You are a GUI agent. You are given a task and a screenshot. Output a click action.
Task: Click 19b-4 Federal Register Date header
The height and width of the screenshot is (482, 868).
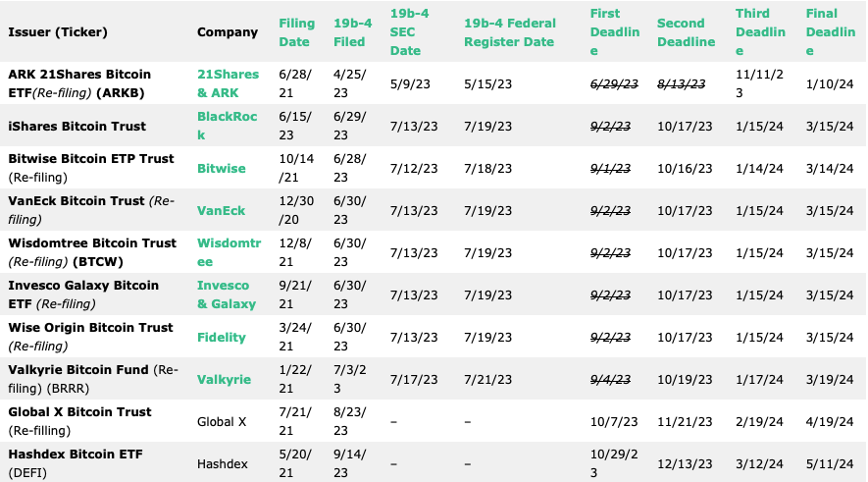click(x=510, y=32)
